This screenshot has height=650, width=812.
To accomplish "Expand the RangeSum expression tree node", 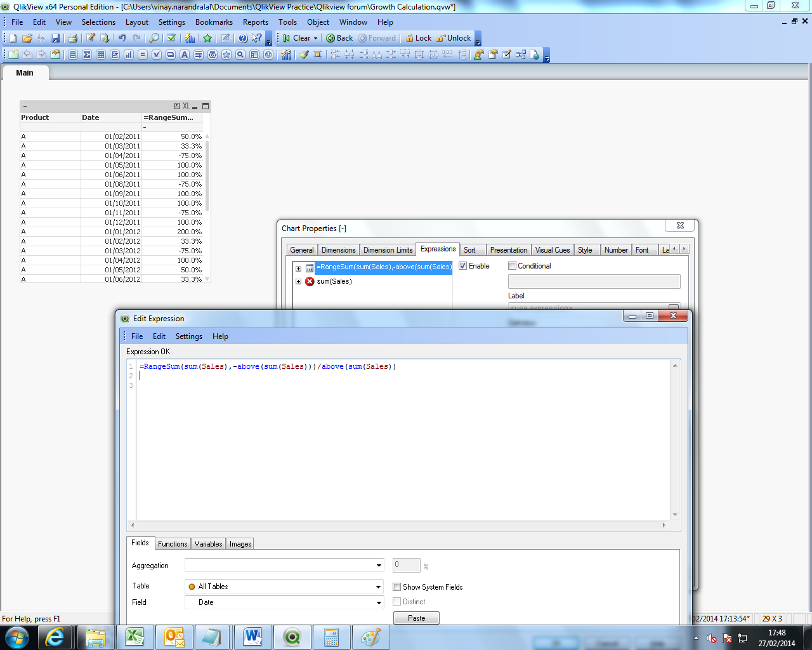I will point(298,268).
